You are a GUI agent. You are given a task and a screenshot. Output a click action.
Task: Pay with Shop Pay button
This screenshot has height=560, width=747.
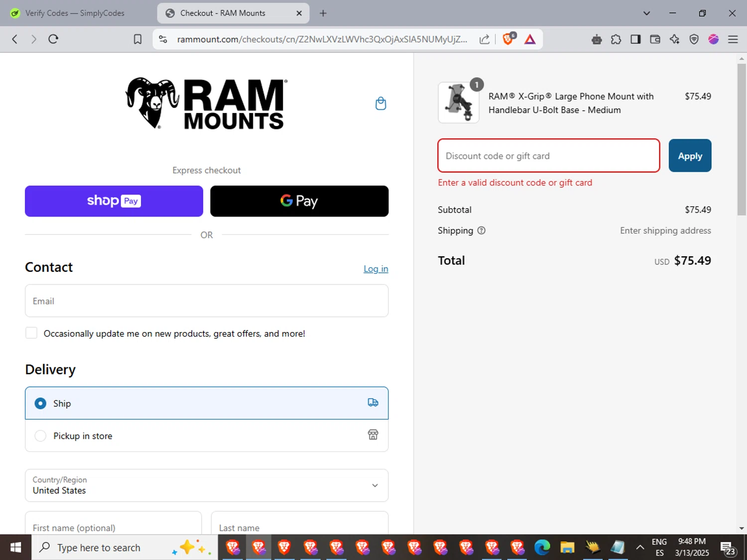pos(114,201)
